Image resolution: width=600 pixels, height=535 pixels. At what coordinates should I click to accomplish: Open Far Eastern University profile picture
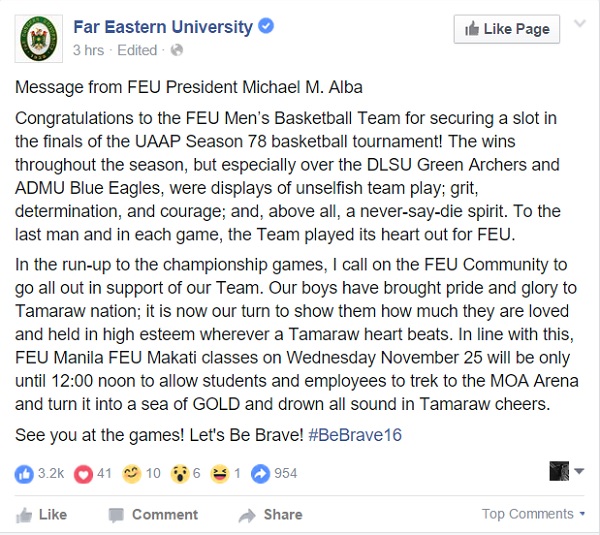(38, 38)
